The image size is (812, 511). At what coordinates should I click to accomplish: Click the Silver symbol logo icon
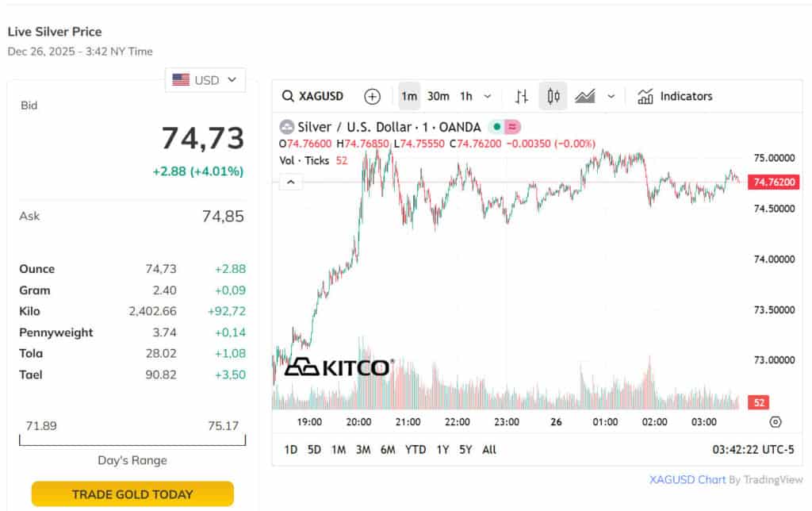coord(287,127)
